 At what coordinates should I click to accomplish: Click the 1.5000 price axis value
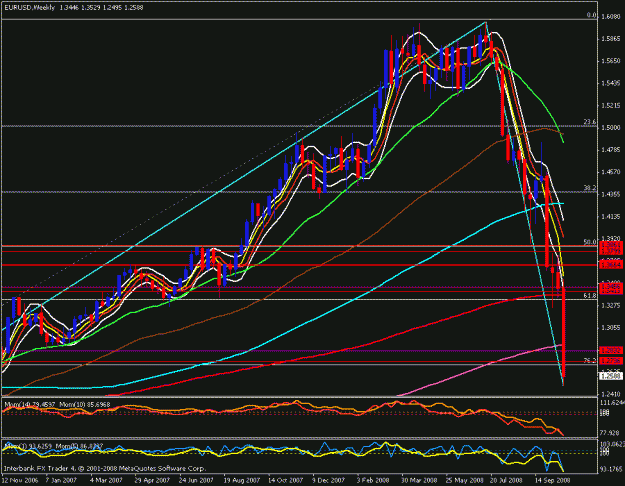[x=611, y=128]
